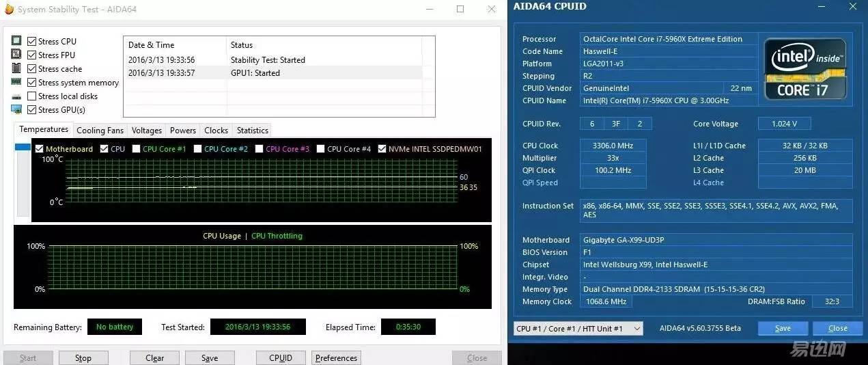Click the Date & Time column header
Image resolution: width=868 pixels, height=365 pixels.
(175, 45)
